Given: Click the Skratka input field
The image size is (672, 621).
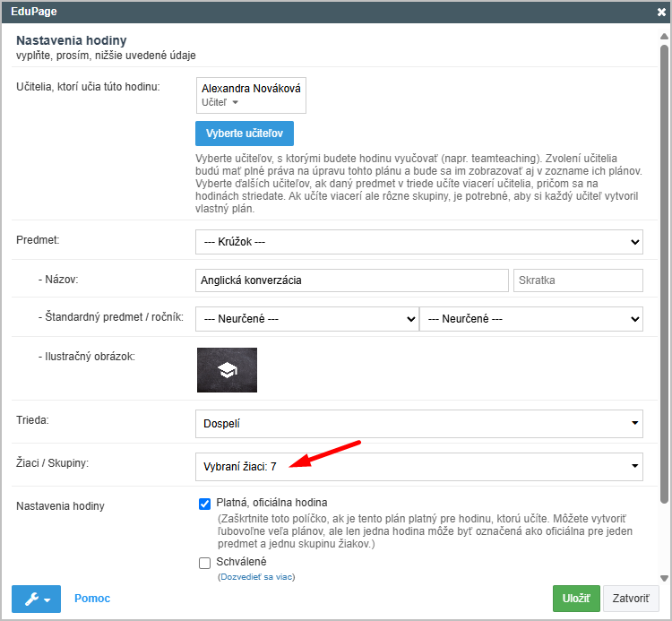Looking at the screenshot, I should 578,280.
